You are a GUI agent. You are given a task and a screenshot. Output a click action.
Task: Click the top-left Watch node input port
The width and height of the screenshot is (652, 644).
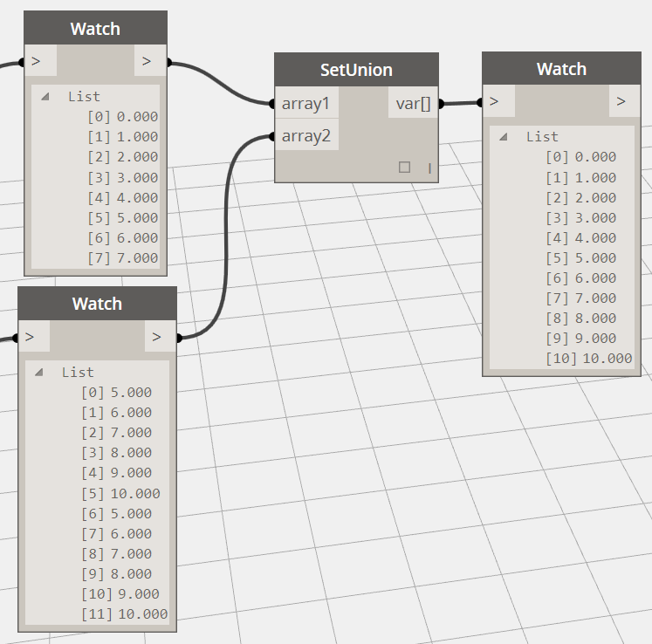pyautogui.click(x=41, y=61)
